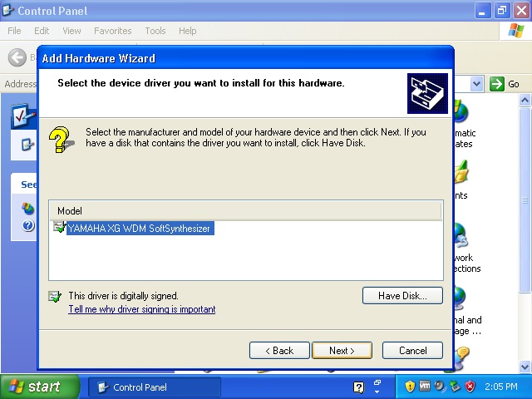The image size is (532, 399).
Task: Click the Safely Remove Hardware tray icon
Action: point(455,387)
